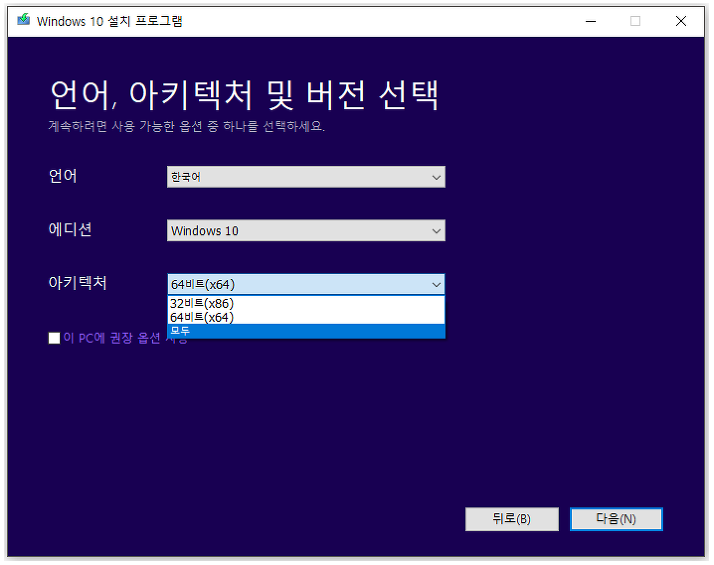
Task: Open the 에디션 Windows 10 dropdown
Action: [306, 230]
